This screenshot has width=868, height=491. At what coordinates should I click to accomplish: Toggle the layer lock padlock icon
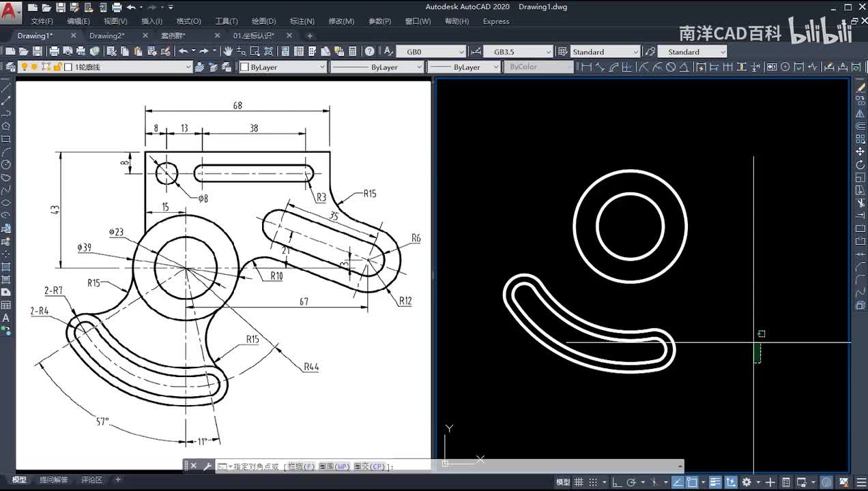pos(57,67)
